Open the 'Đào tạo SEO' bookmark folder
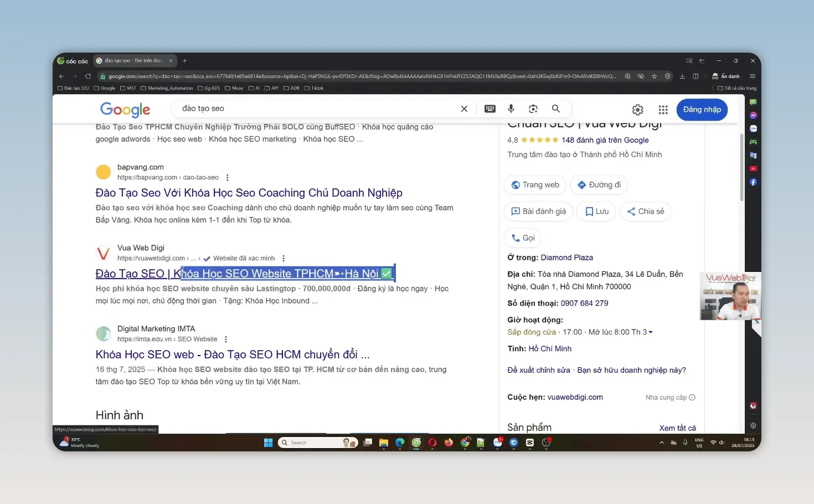 [x=73, y=88]
